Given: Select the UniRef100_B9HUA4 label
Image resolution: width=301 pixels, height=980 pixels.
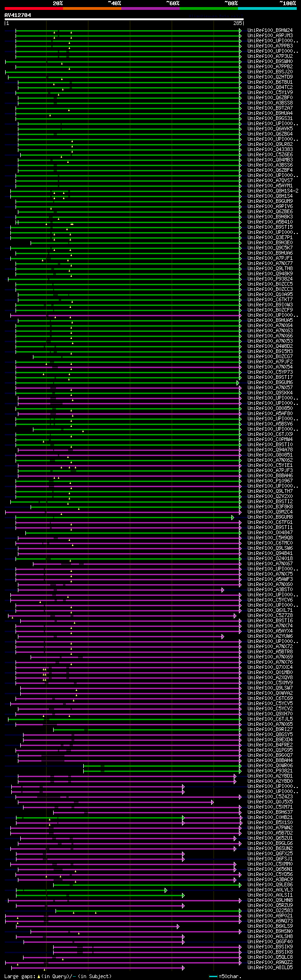Looking at the screenshot, I should 270,113.
